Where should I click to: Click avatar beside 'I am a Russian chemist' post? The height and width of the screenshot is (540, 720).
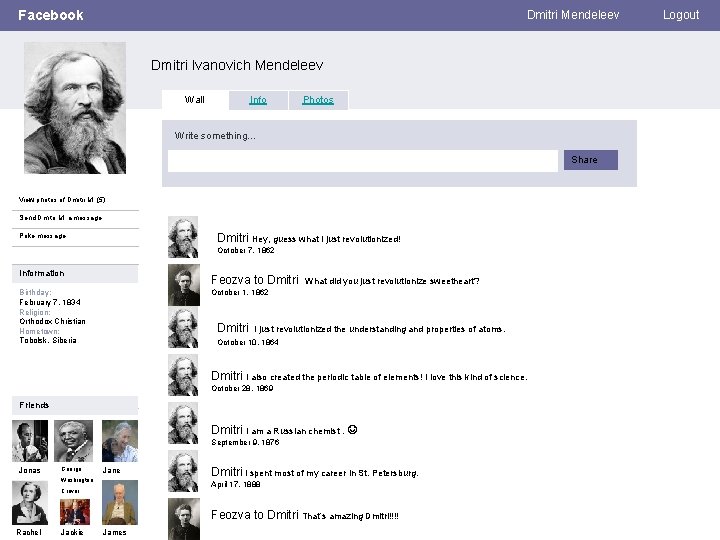(x=183, y=423)
